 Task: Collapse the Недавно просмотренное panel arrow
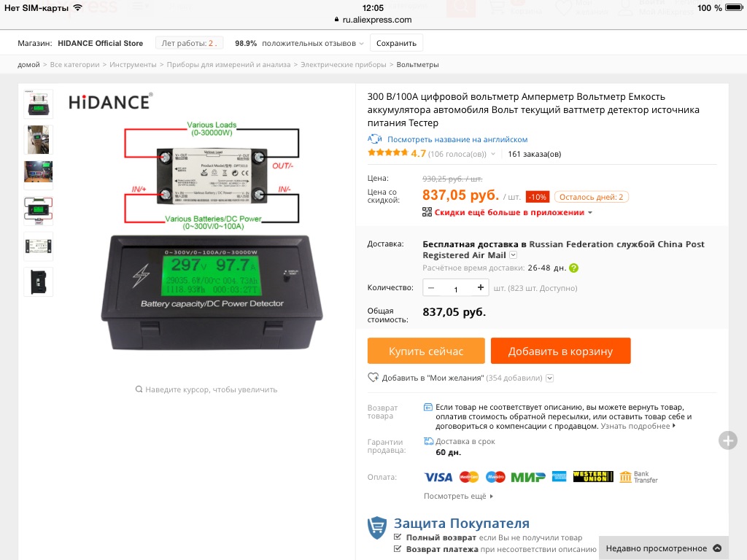[717, 548]
